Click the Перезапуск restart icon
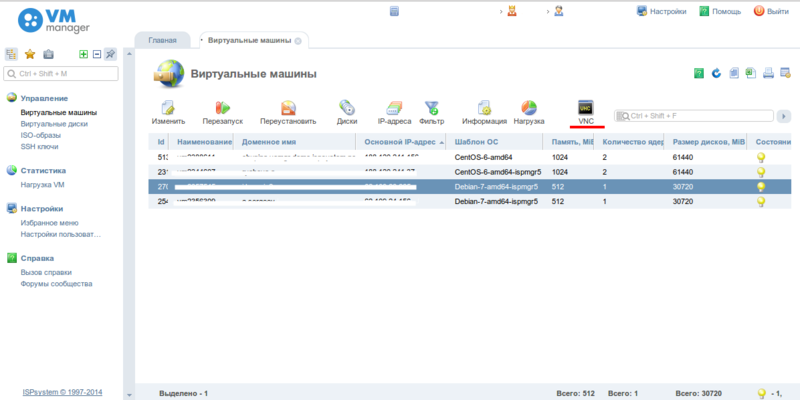 click(x=222, y=108)
